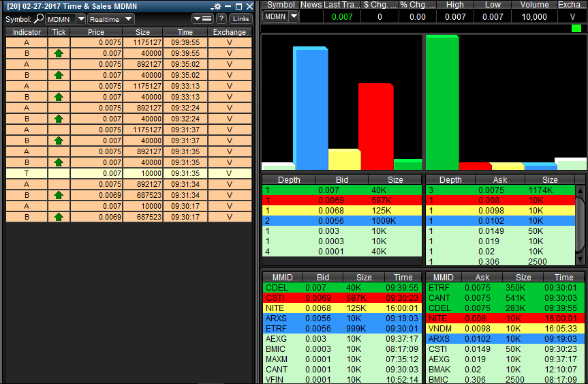Viewport: 588px width, 384px height.
Task: Select the 0.0075 1174K ask depth row
Action: 500,190
